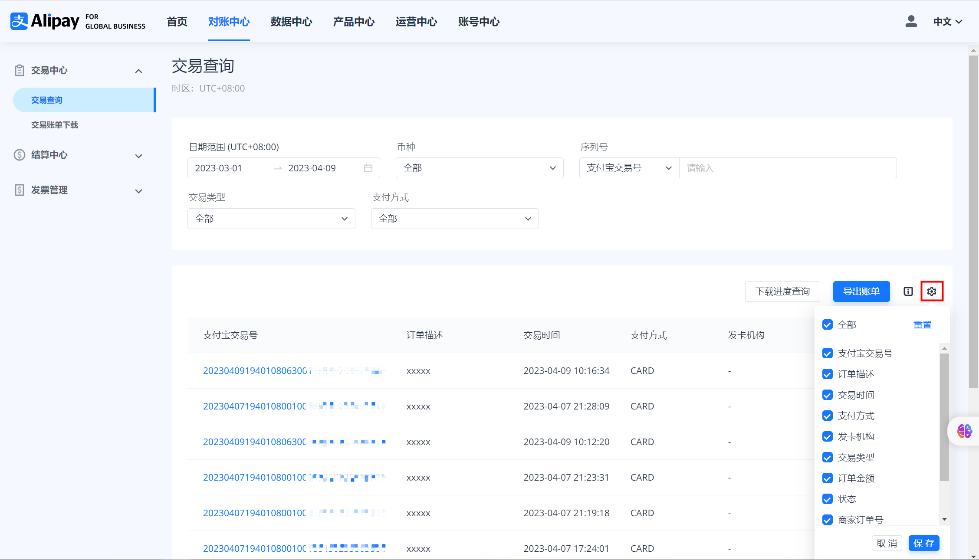This screenshot has height=560, width=979.
Task: Open the calendar icon in date range
Action: [368, 168]
